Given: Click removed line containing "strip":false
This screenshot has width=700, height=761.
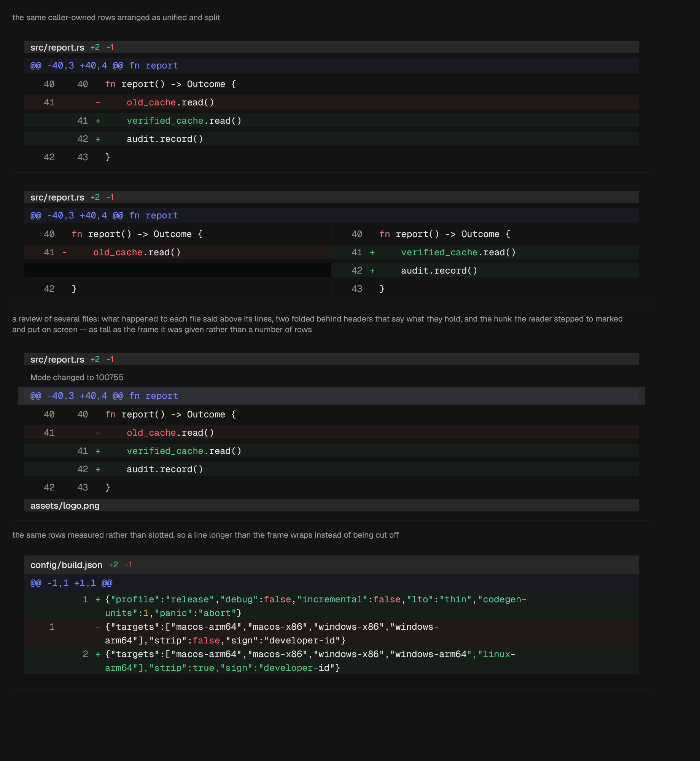Looking at the screenshot, I should click(331, 633).
